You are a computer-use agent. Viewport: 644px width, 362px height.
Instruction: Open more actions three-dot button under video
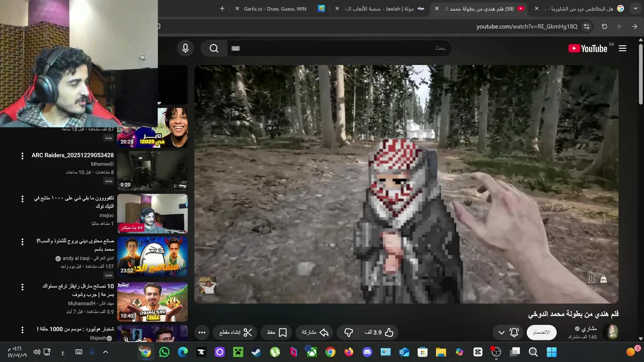[x=202, y=332]
